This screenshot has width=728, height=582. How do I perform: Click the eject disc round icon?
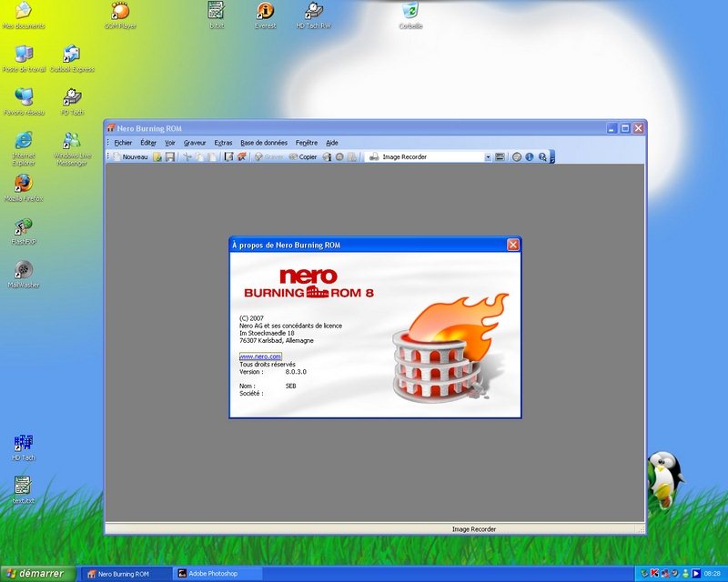point(339,157)
